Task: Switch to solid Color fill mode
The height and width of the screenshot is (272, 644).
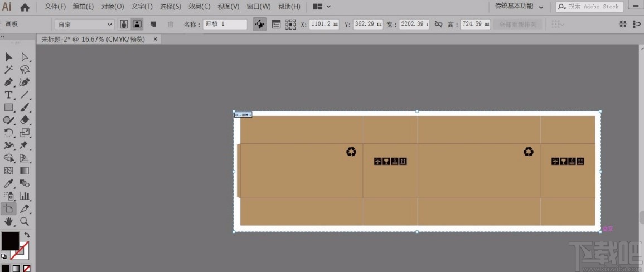Action: [x=6, y=268]
